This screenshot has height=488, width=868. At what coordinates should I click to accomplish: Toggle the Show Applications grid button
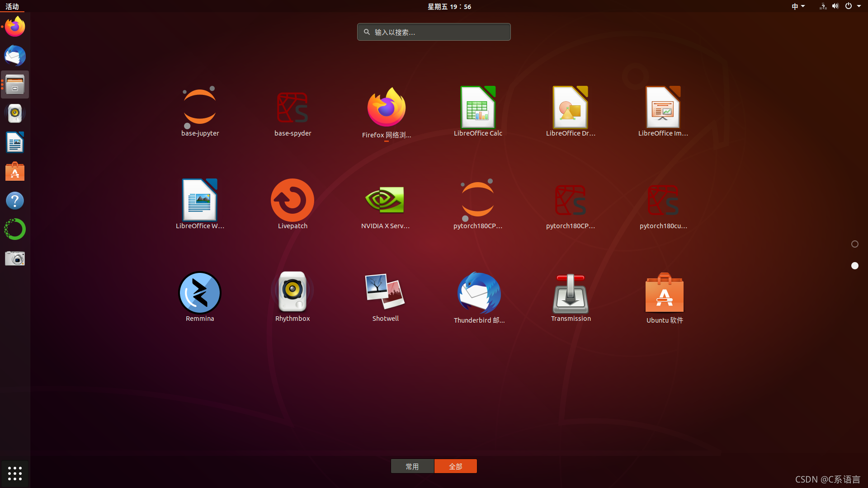pos(15,474)
